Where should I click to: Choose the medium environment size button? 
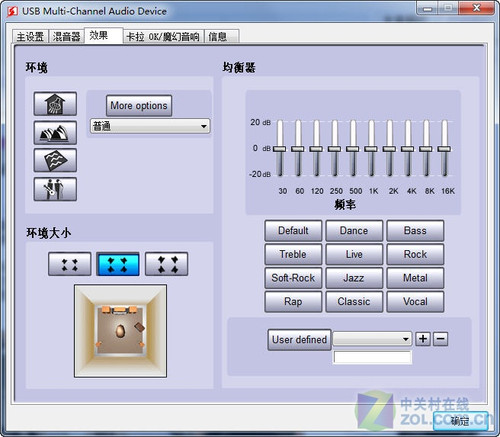118,264
